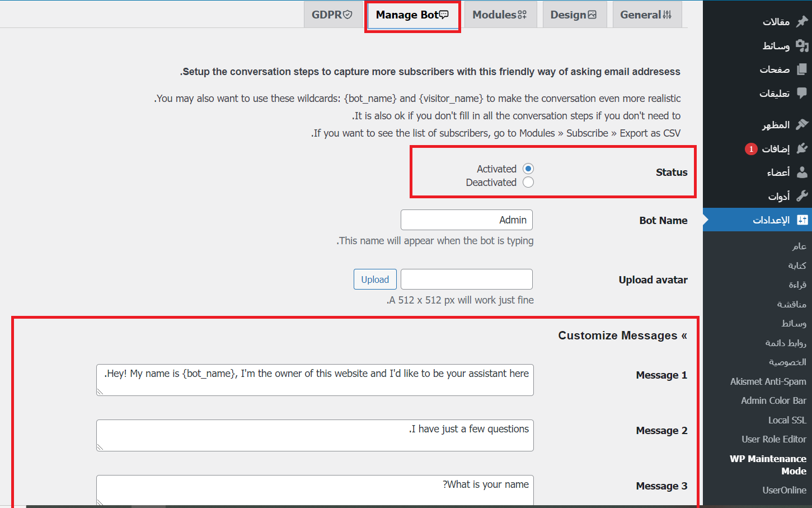Click the Comments (تعليقات) bubble icon
This screenshot has height=508, width=812.
[802, 93]
